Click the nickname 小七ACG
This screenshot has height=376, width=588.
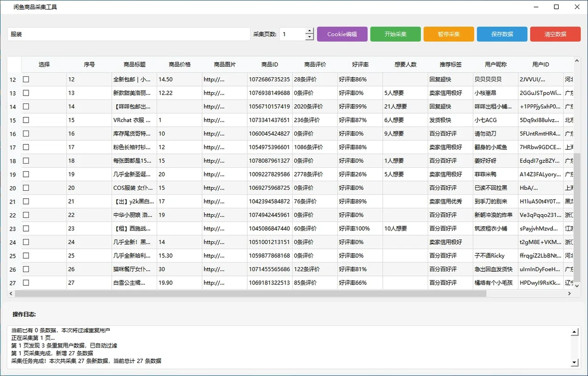coord(496,120)
